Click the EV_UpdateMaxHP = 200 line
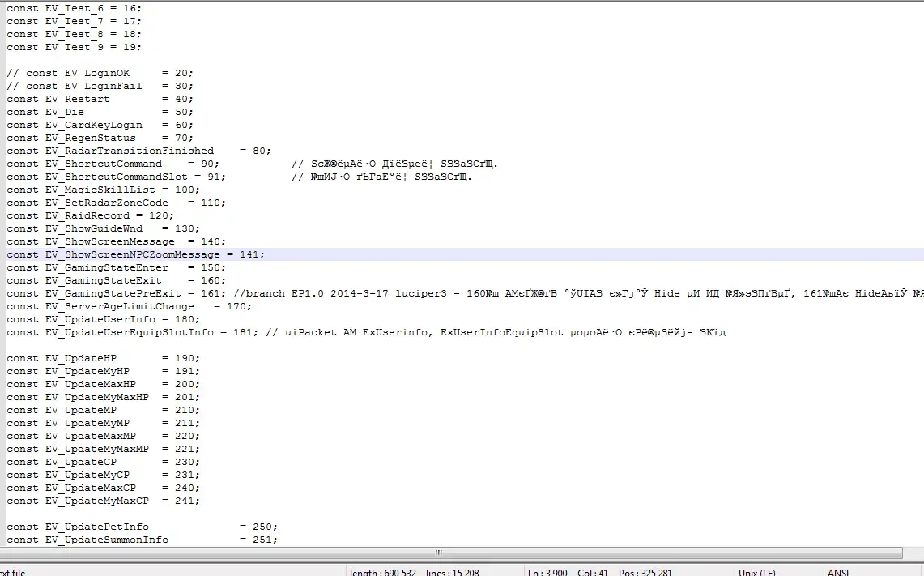Screen dimensions: 924x576 (103, 384)
